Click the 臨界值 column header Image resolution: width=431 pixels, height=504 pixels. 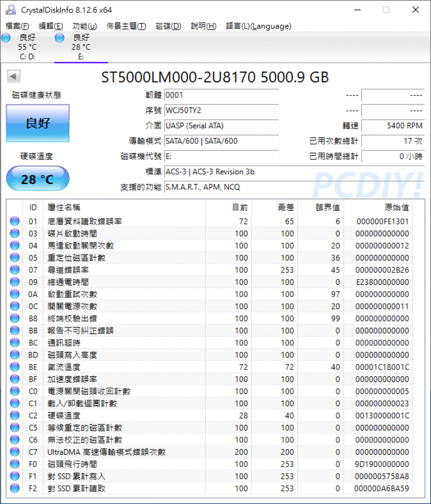coord(320,207)
